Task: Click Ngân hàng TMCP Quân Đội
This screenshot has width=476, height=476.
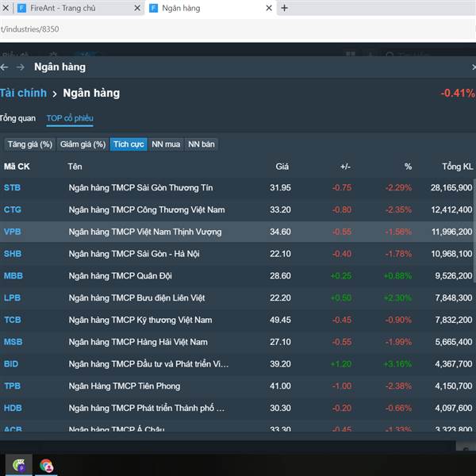Action: tap(121, 276)
